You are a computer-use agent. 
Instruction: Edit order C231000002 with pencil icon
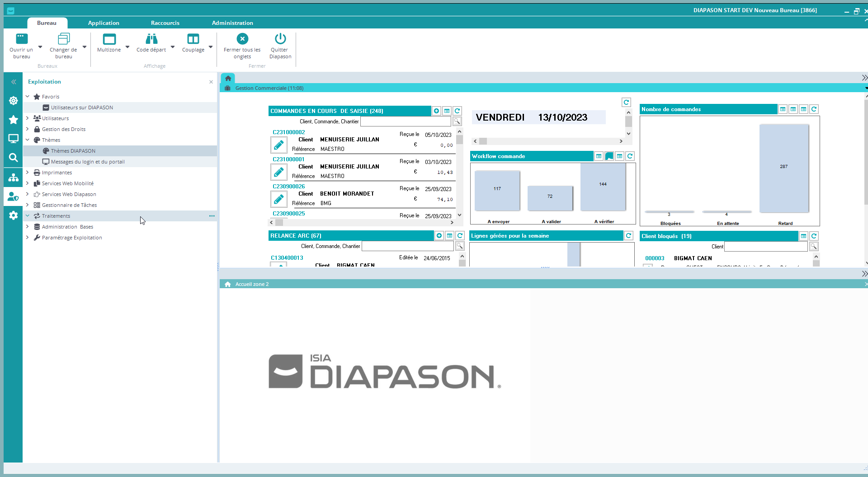[279, 145]
